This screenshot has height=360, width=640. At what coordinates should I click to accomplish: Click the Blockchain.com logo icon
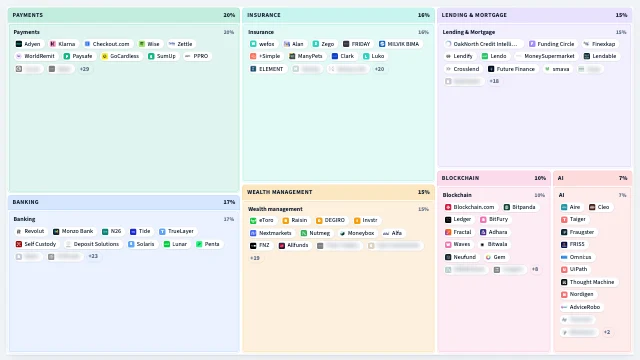click(448, 207)
